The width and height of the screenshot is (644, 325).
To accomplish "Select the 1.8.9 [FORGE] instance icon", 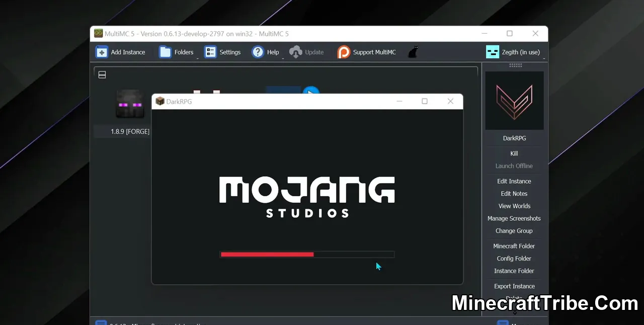I will [130, 104].
